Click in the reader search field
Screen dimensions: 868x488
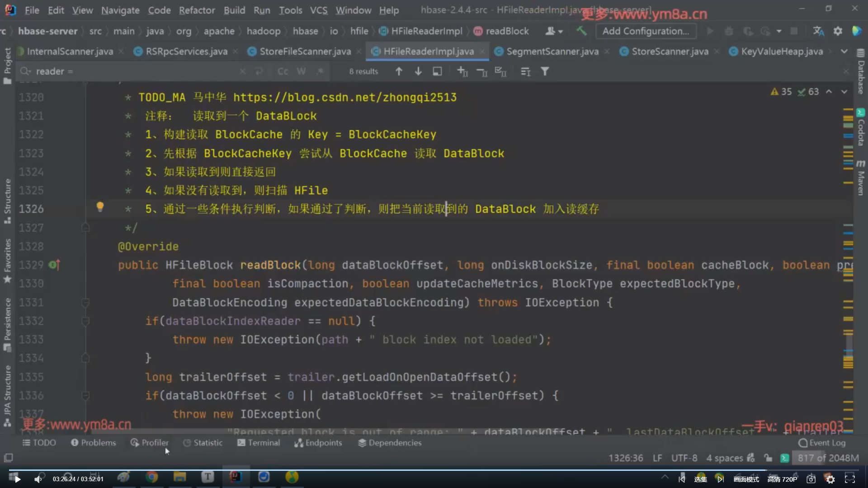(136, 71)
